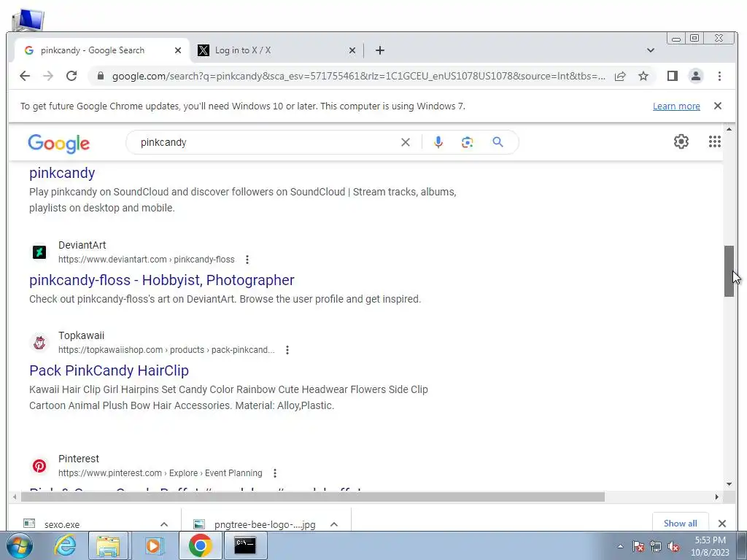This screenshot has width=747, height=560.
Task: Click the vertical scrollbar thumb
Action: (729, 271)
